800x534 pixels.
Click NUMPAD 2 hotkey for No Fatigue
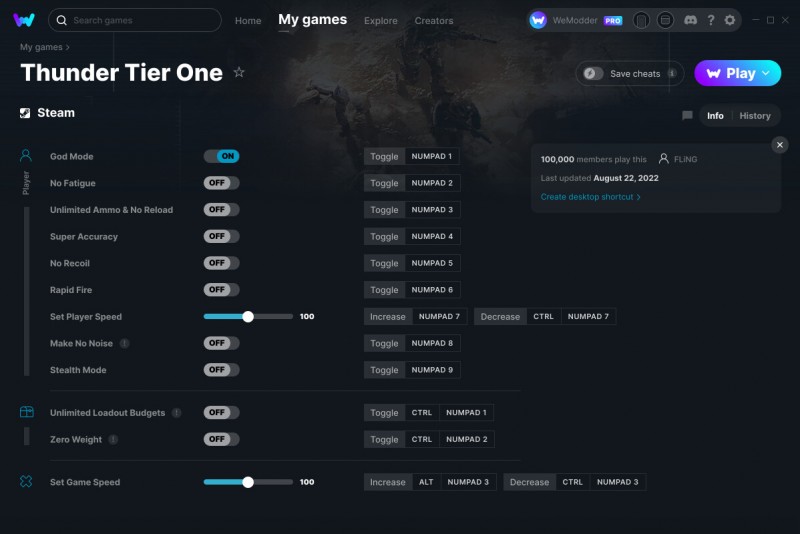(432, 183)
